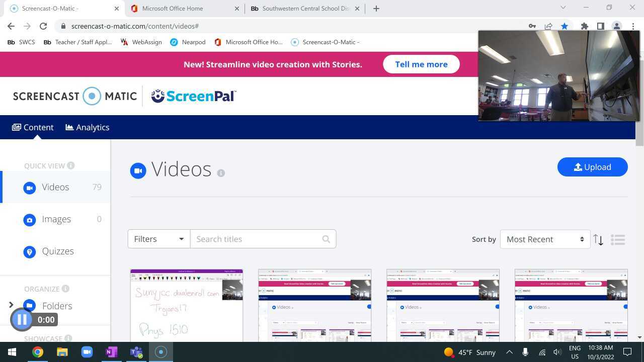Click the Upload button
This screenshot has height=362, width=644.
click(592, 167)
